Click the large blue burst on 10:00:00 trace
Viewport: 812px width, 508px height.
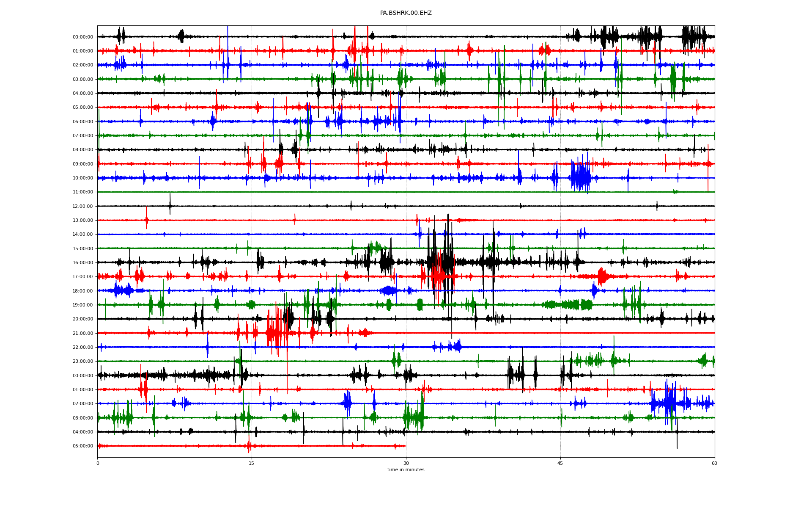click(x=581, y=177)
